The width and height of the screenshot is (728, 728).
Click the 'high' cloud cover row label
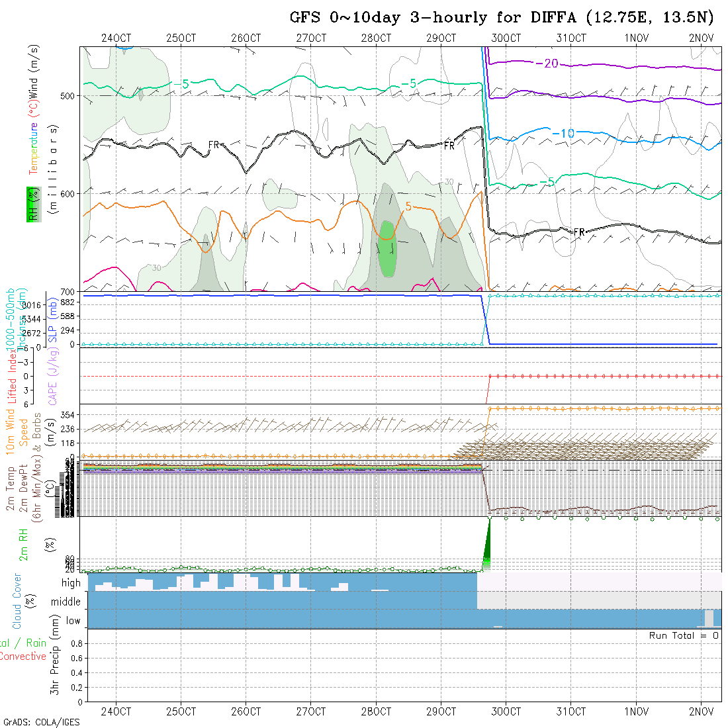pyautogui.click(x=71, y=583)
